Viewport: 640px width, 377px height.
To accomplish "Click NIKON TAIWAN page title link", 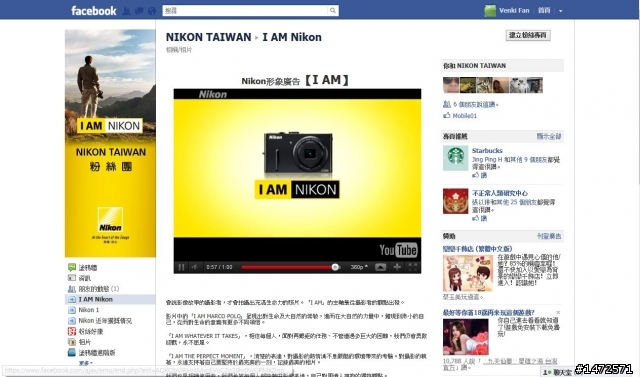I will point(208,37).
